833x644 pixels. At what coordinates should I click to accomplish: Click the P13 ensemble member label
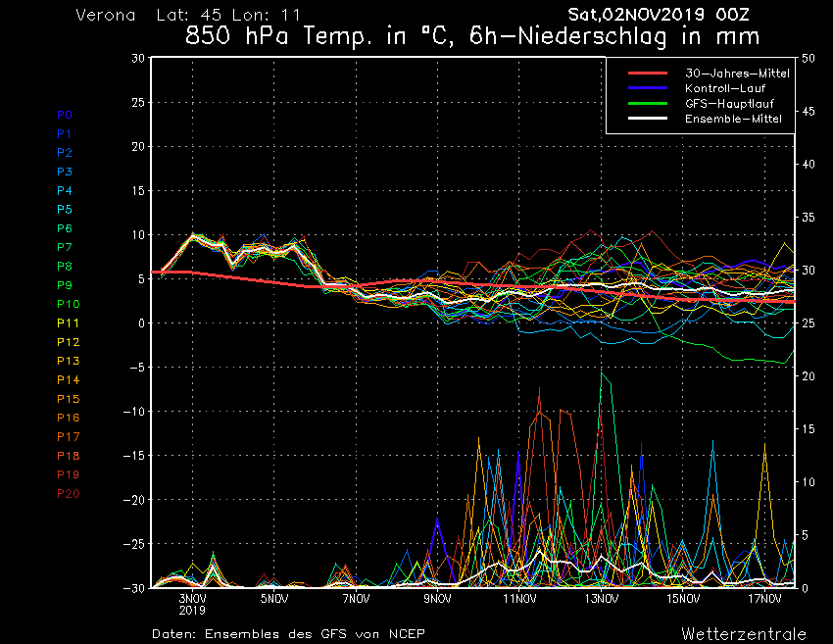coord(68,361)
